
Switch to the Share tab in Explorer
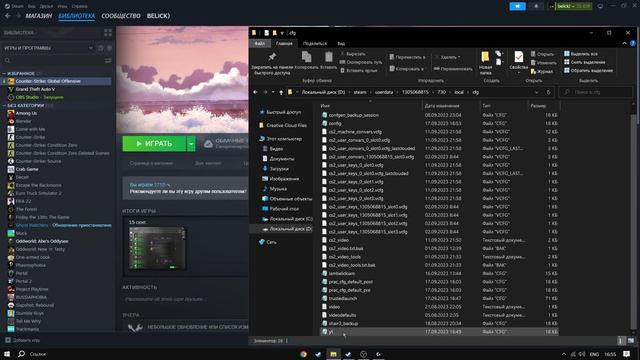(x=315, y=43)
